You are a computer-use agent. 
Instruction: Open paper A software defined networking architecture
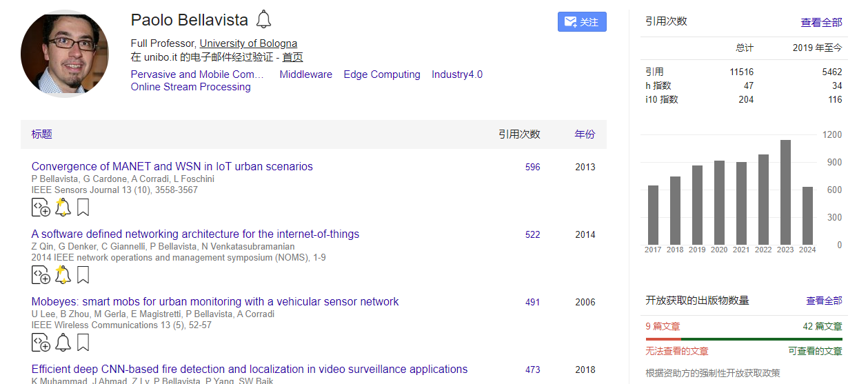[195, 234]
